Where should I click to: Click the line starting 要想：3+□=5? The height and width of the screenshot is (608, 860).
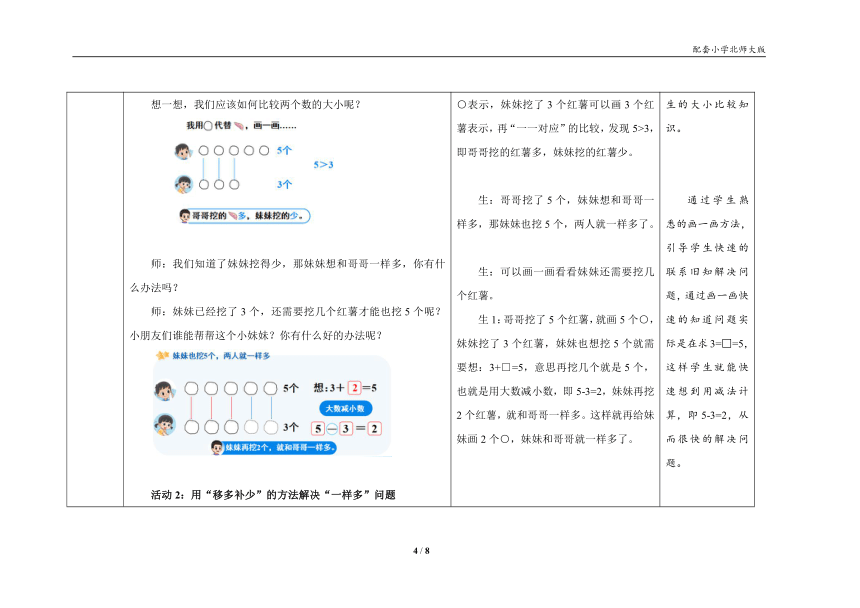556,367
